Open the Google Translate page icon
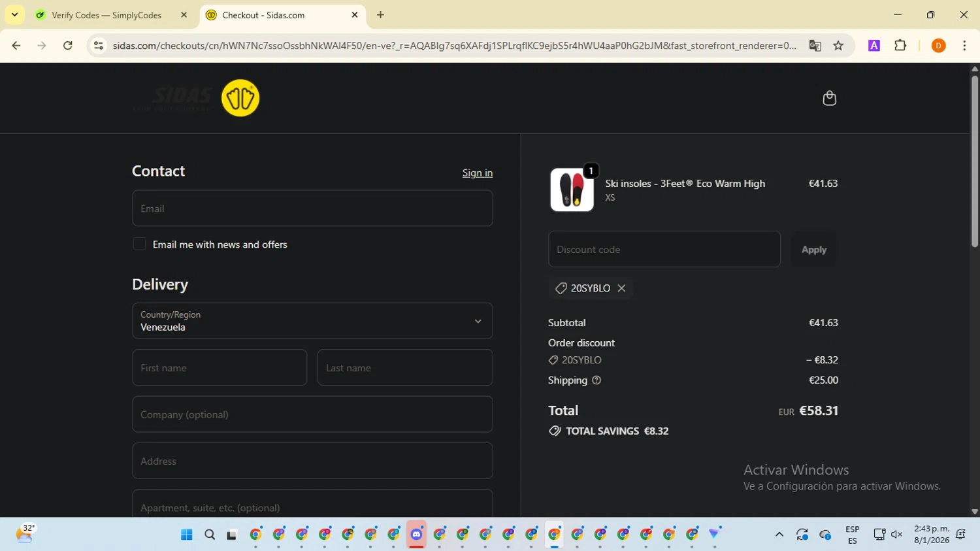980x551 pixels. [815, 46]
